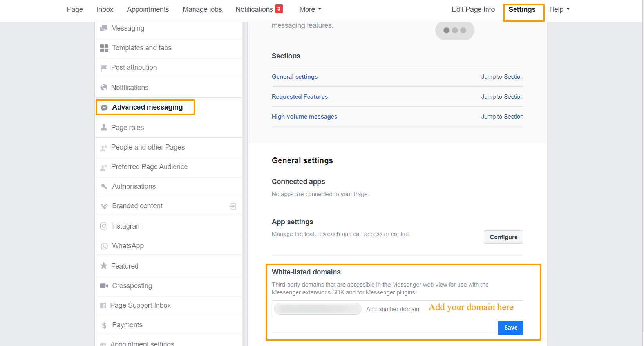Click the WhatsApp logo icon
Viewport: 644px width, 346px height.
(104, 246)
